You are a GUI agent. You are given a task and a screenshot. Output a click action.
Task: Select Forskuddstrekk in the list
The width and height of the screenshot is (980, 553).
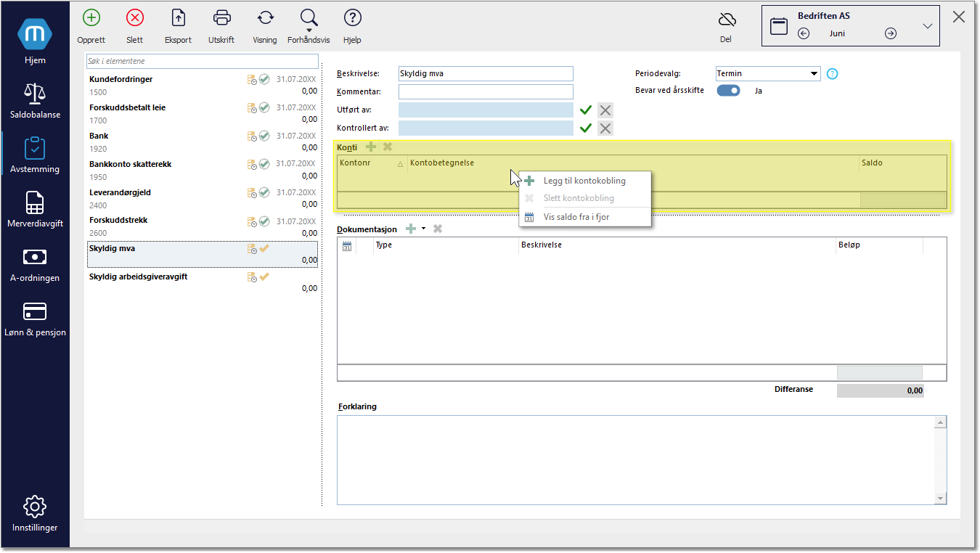(203, 226)
